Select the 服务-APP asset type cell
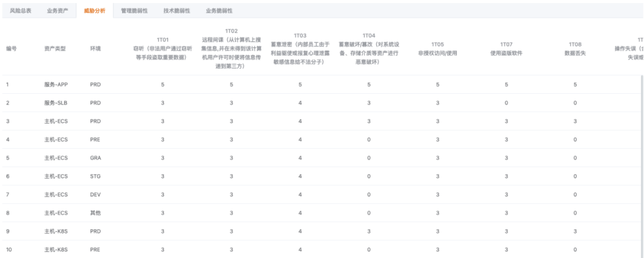The width and height of the screenshot is (644, 258). (56, 84)
